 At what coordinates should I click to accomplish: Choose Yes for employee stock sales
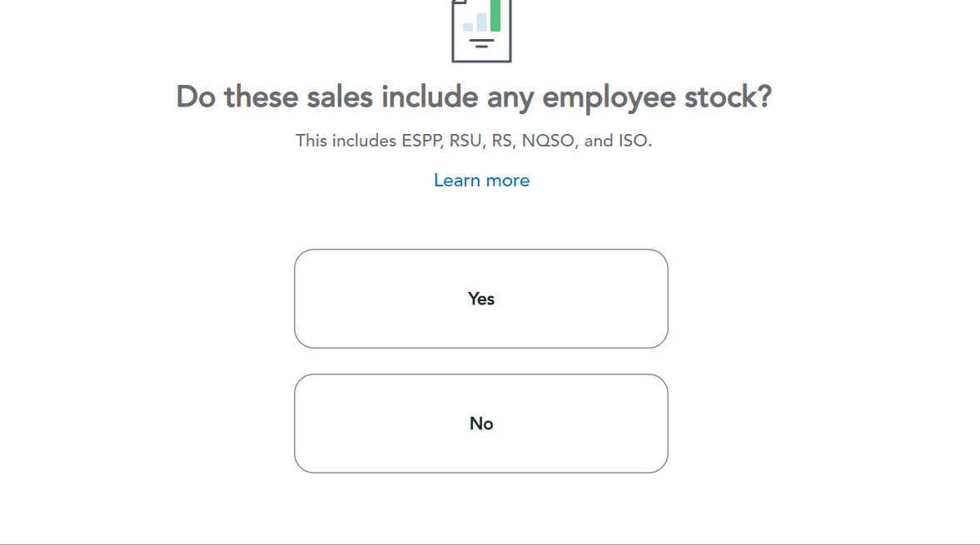click(481, 299)
